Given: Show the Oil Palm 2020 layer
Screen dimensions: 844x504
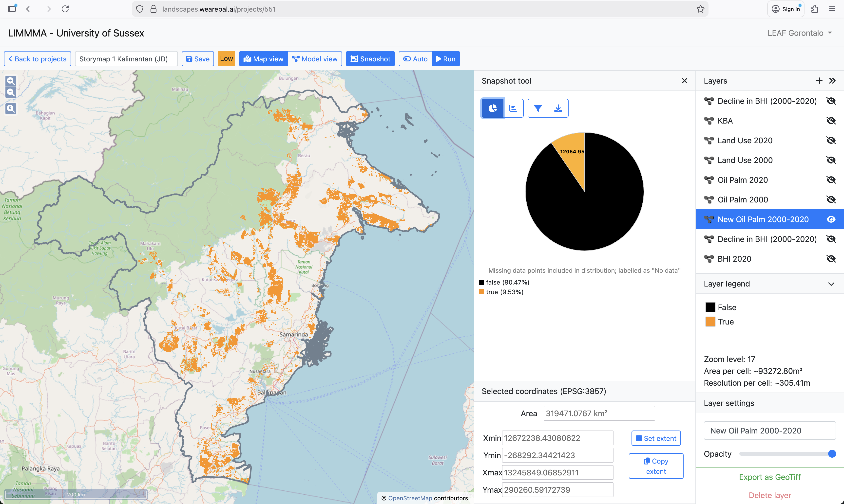Looking at the screenshot, I should (831, 180).
